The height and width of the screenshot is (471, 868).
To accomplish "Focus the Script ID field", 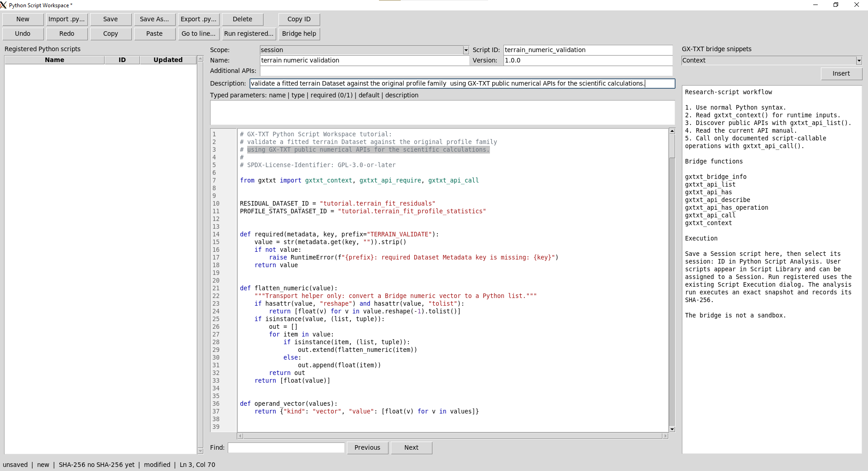I will [x=588, y=50].
